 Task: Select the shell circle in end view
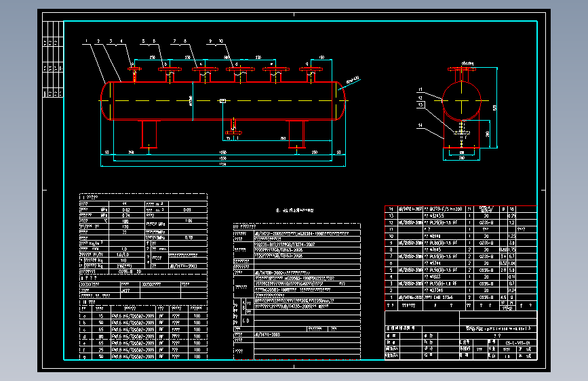coord(462,100)
